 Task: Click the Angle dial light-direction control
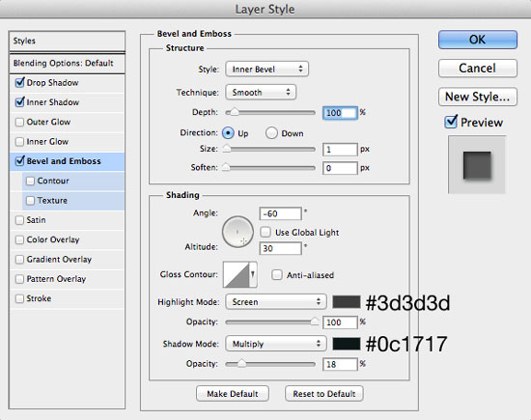[238, 232]
